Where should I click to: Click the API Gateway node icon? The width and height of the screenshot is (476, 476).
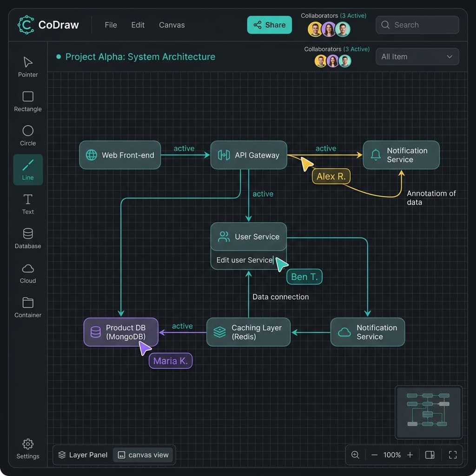(224, 155)
